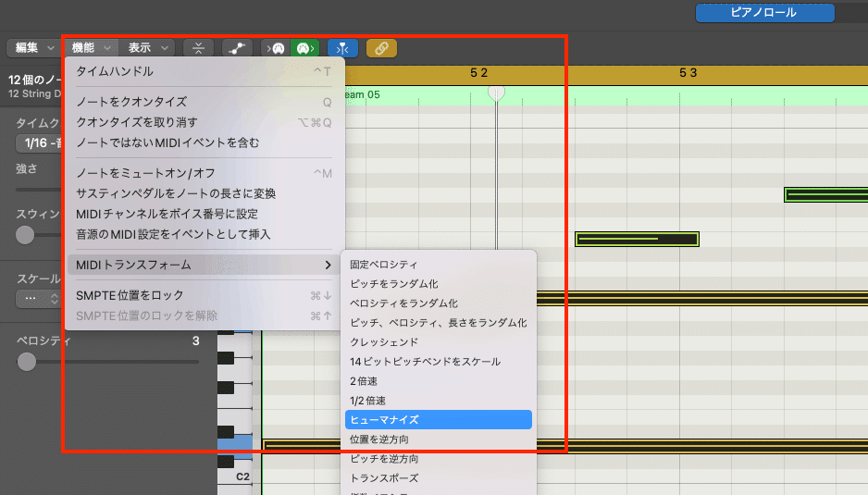
Task: Select MIDIチャンネルをボイス番号に設定 entry
Action: 204,215
